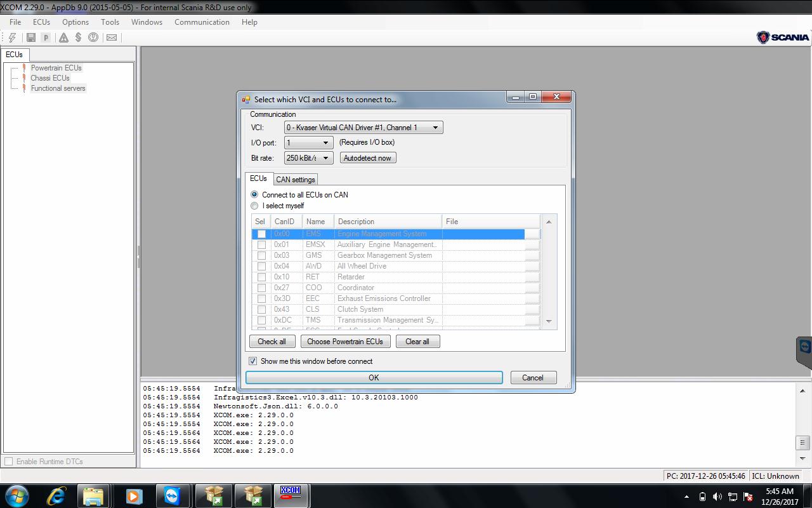
Task: Click the first installer package taskbar icon
Action: tap(213, 495)
